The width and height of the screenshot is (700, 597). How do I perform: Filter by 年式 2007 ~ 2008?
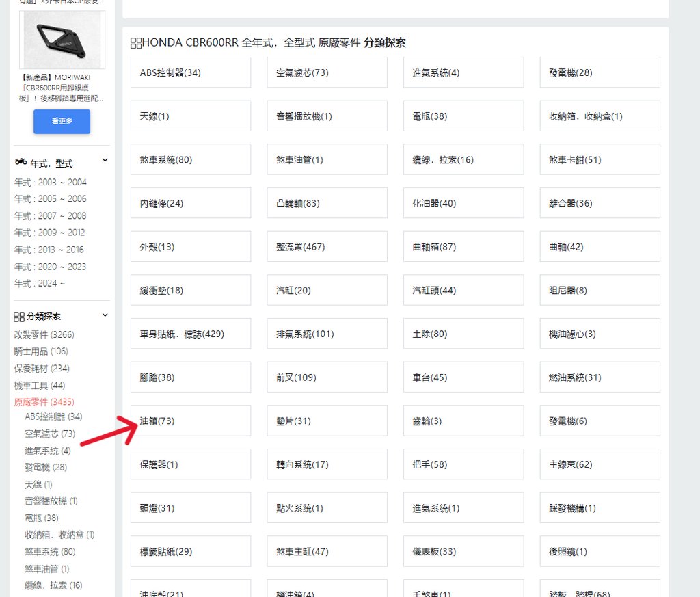click(50, 215)
